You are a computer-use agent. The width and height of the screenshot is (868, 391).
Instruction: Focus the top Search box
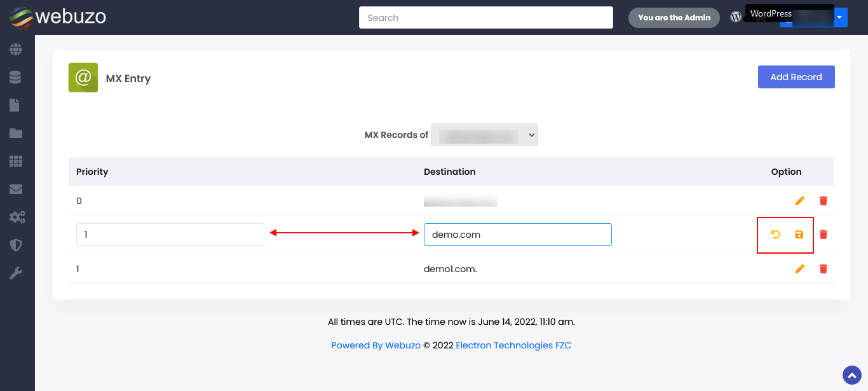(485, 18)
